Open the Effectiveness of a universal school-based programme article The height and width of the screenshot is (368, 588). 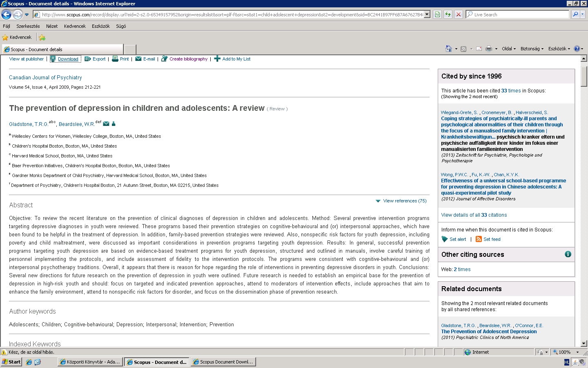coord(503,187)
